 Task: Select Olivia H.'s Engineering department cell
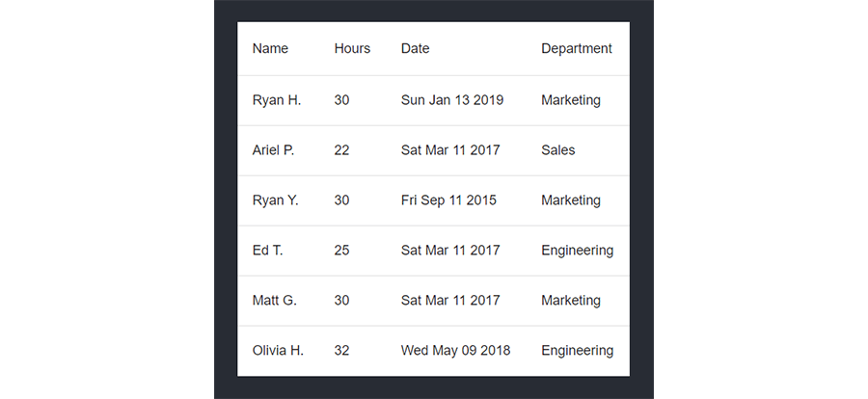(x=578, y=350)
